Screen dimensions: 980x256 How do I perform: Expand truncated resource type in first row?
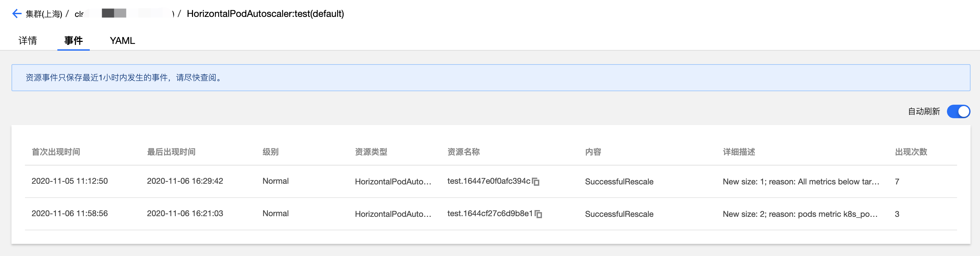coord(393,182)
